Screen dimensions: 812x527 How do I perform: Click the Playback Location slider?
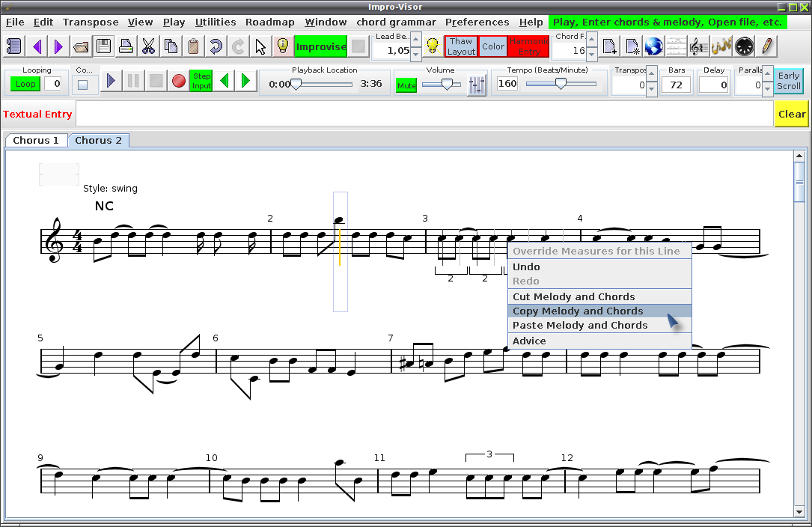(x=323, y=84)
